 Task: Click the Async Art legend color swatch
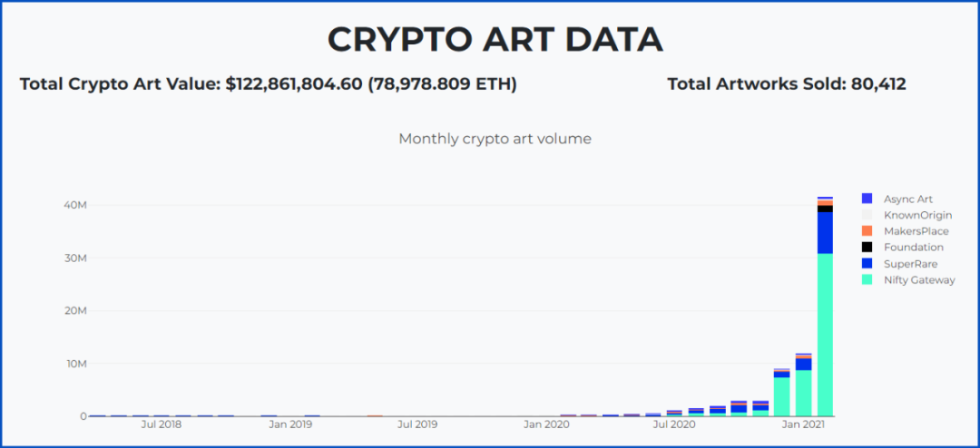[x=867, y=199]
